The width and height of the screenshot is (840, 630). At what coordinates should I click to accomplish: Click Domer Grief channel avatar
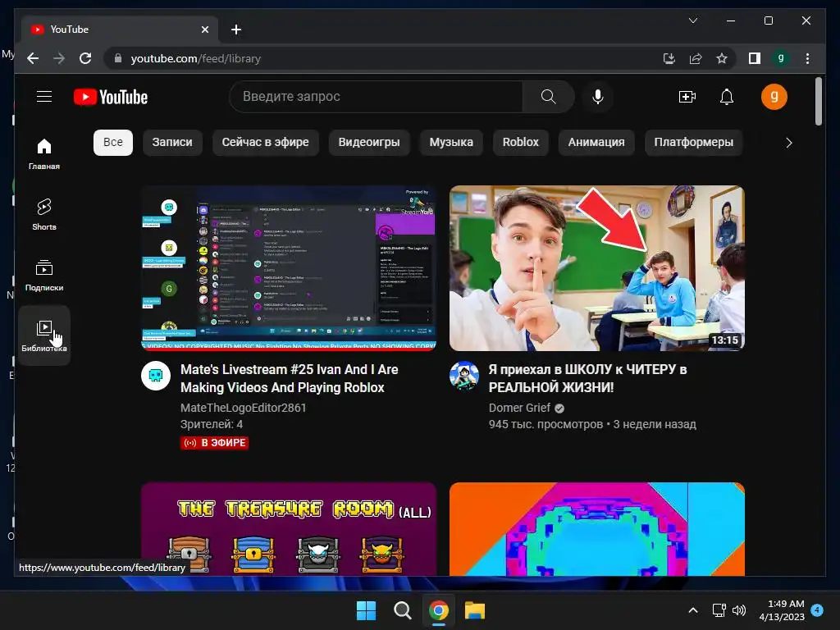click(464, 376)
